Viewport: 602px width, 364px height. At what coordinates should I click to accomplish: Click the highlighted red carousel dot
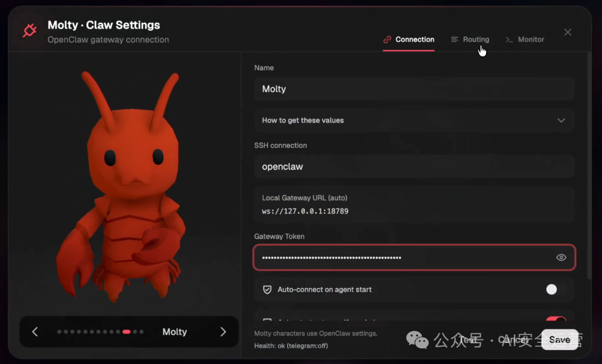click(127, 332)
